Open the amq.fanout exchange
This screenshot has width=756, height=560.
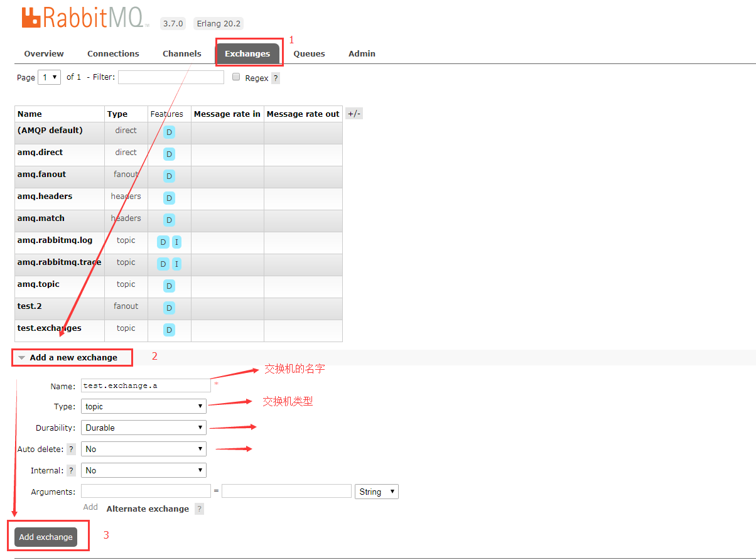[41, 174]
